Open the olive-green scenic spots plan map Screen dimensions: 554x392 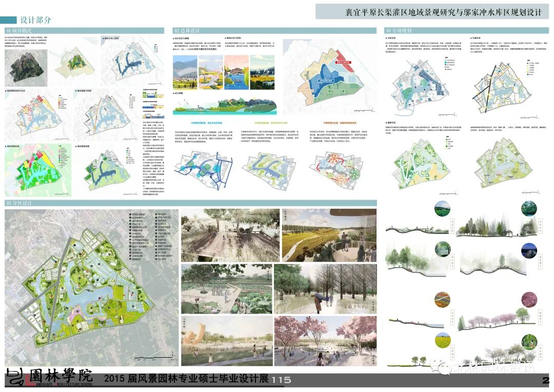504,163
